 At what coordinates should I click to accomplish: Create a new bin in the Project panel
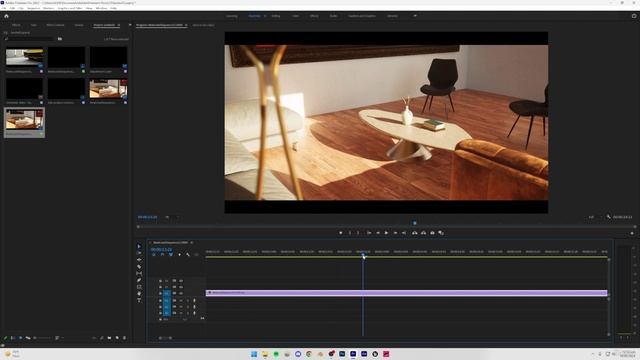(x=109, y=338)
